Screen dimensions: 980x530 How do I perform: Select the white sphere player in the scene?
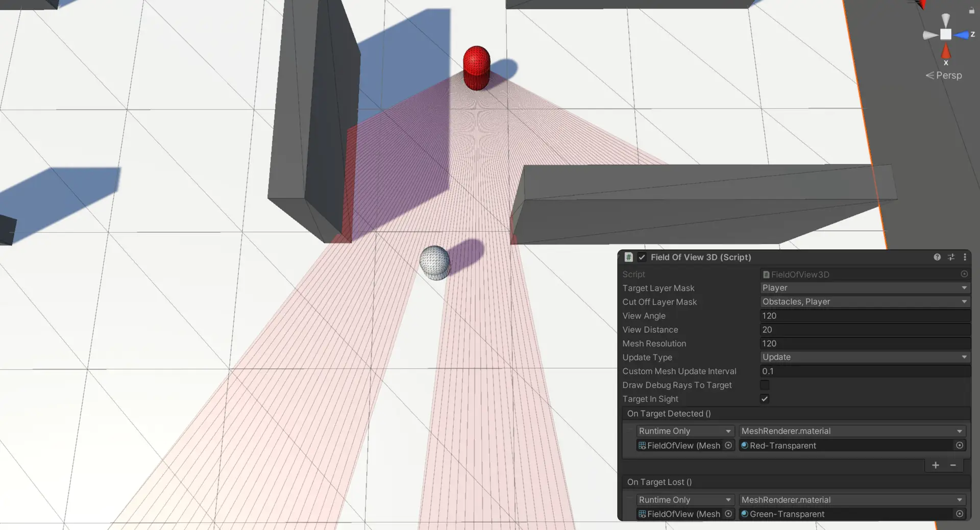tap(435, 263)
